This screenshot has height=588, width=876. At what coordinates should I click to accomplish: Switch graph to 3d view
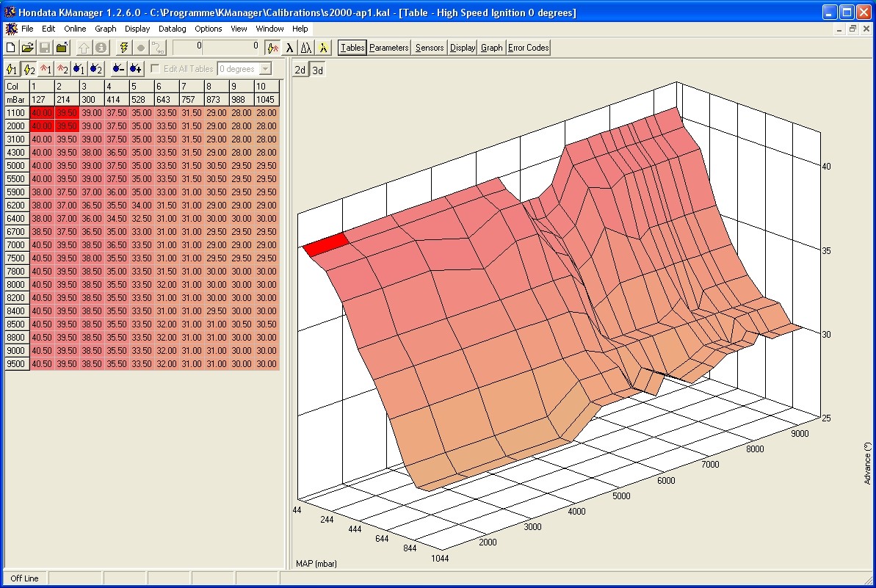click(x=317, y=70)
